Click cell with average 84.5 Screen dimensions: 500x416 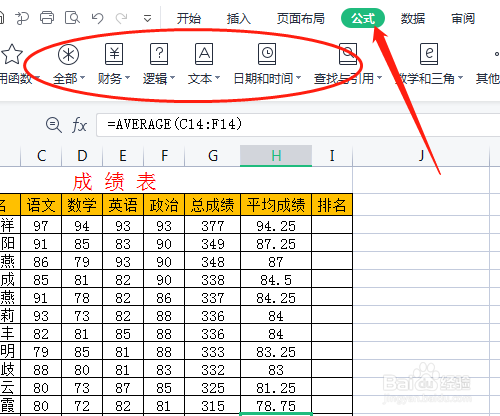(276, 280)
